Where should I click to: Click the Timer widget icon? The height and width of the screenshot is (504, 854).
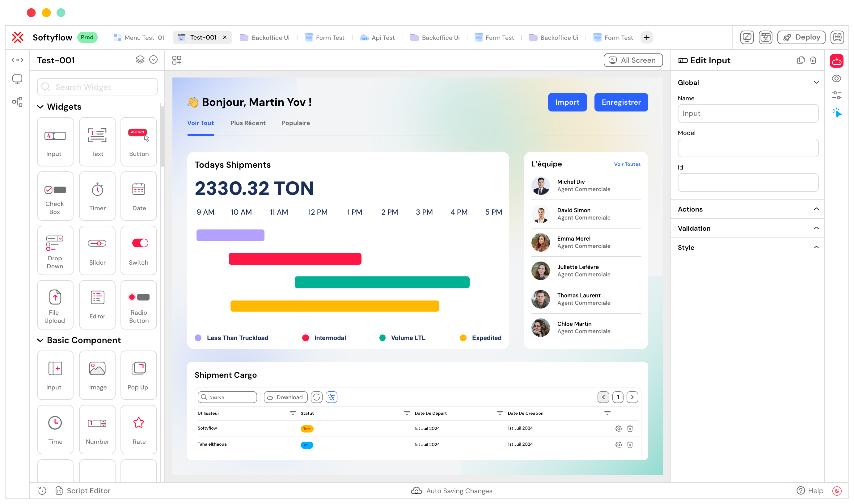coord(97,195)
